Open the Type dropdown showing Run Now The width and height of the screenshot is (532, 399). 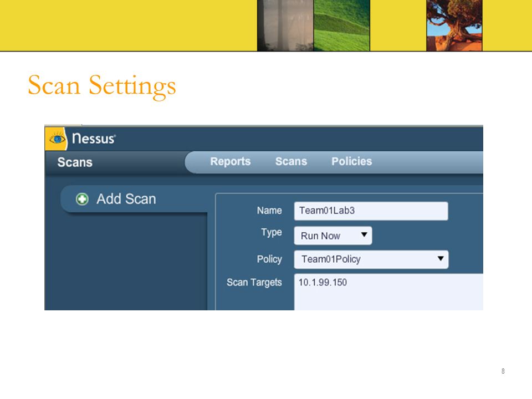(x=333, y=236)
